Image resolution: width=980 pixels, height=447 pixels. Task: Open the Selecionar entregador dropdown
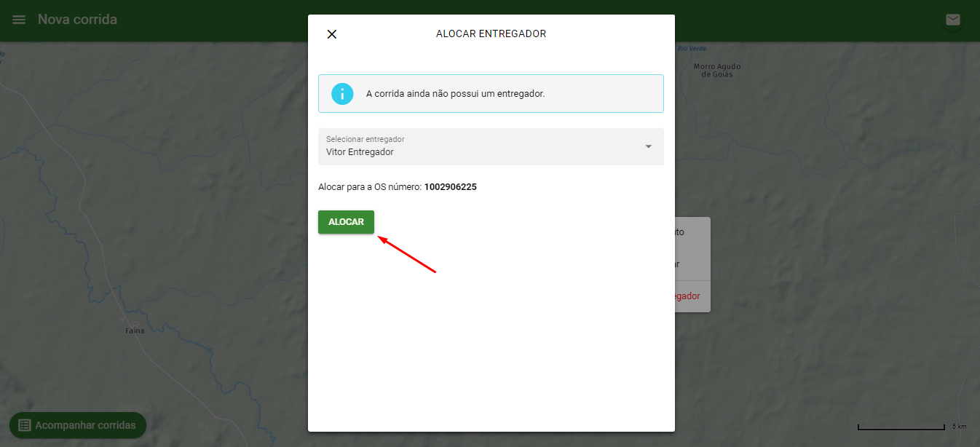[491, 146]
